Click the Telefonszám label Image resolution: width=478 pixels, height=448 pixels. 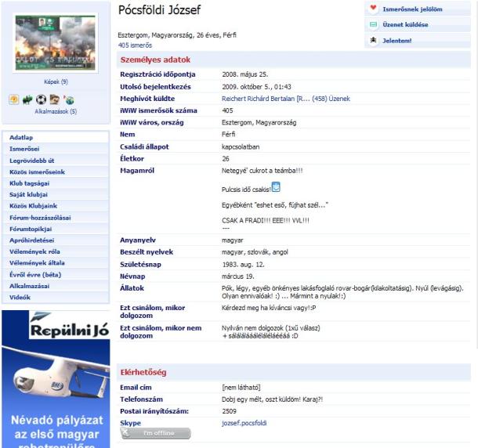click(142, 399)
